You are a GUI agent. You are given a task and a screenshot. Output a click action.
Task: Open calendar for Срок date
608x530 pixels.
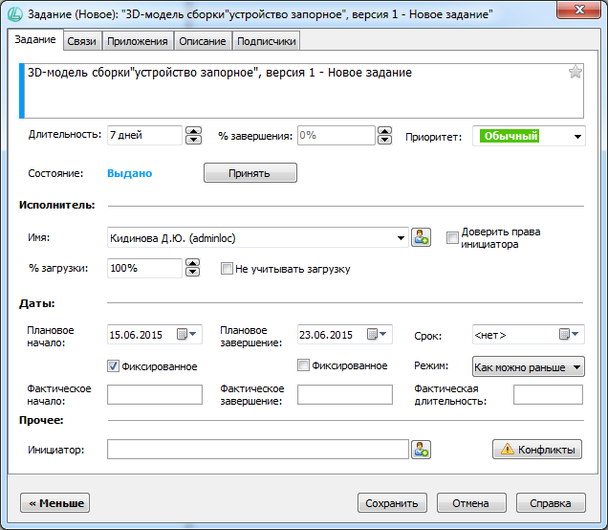[x=569, y=334]
